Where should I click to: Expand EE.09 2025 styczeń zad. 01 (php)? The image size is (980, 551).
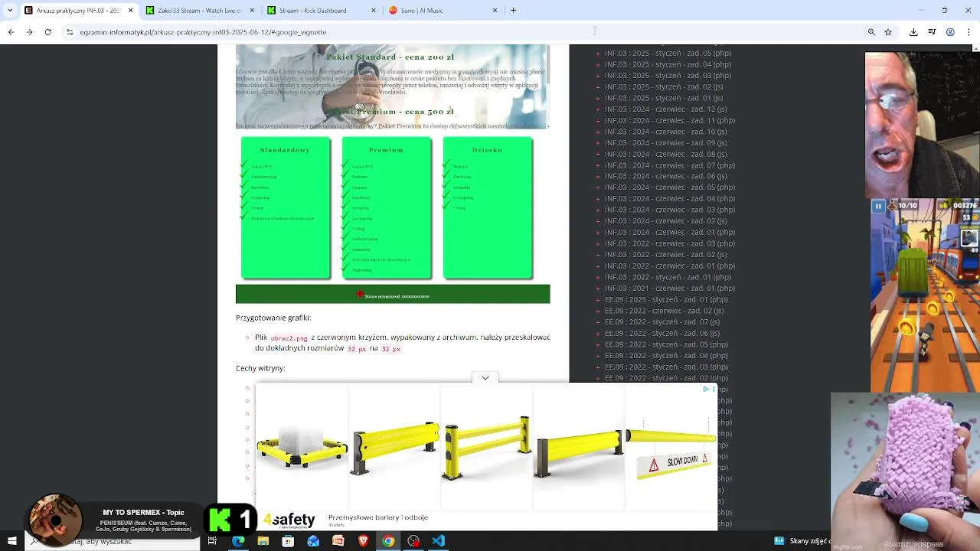(597, 299)
